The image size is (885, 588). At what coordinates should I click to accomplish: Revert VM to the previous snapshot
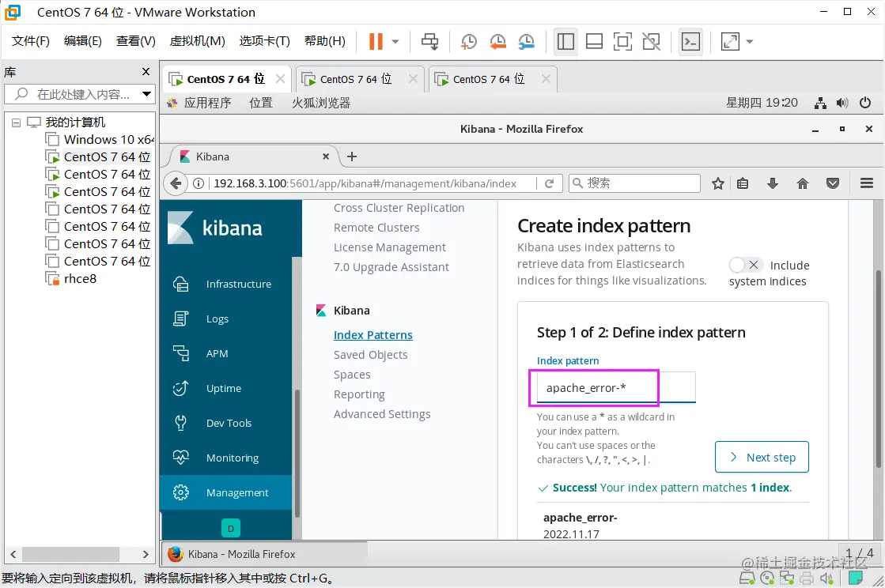coord(497,41)
